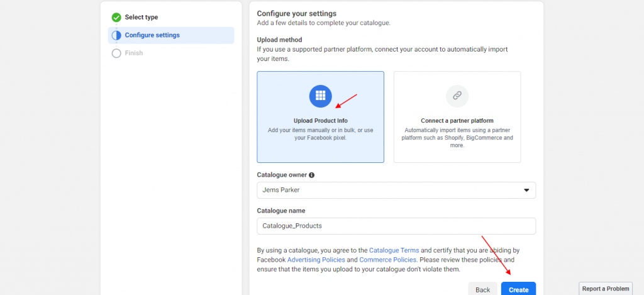Viewport: 644px width, 295px height.
Task: Click the green checkmark Select type icon
Action: pyautogui.click(x=116, y=17)
